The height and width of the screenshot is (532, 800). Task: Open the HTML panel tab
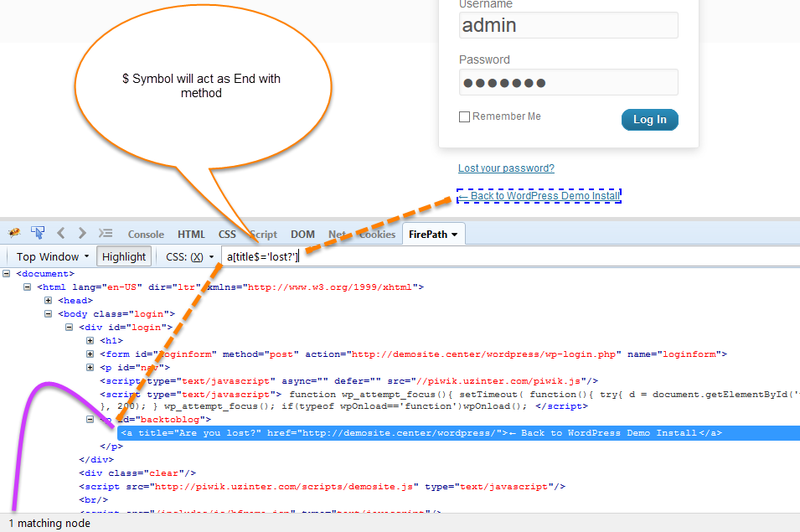191,235
